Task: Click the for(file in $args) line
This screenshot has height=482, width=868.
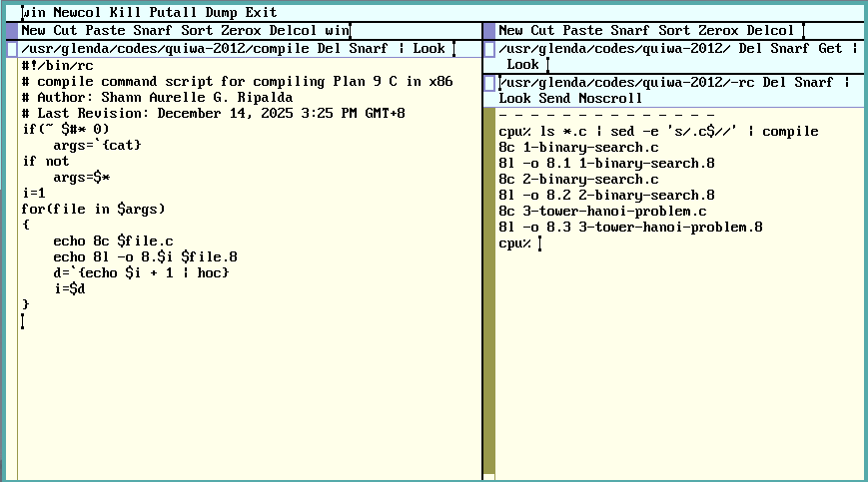Action: pos(93,210)
